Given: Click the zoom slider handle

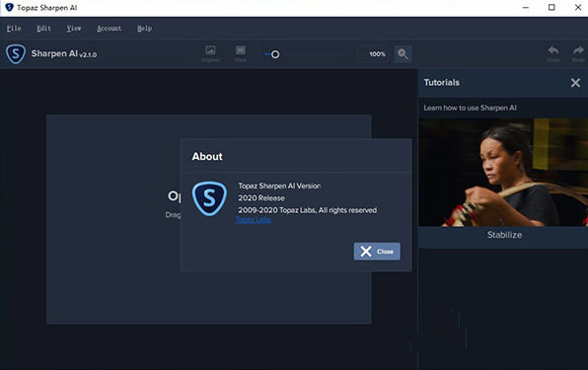Looking at the screenshot, I should click(x=275, y=54).
